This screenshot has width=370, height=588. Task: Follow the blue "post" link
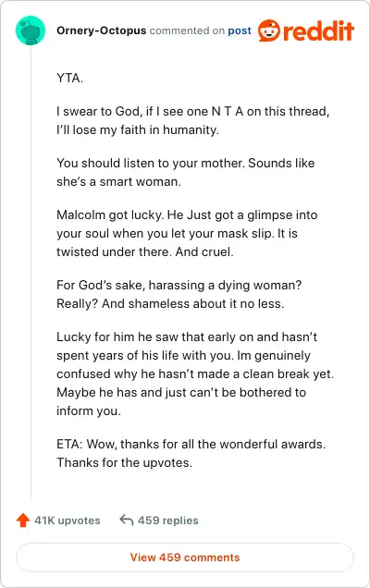pos(240,31)
